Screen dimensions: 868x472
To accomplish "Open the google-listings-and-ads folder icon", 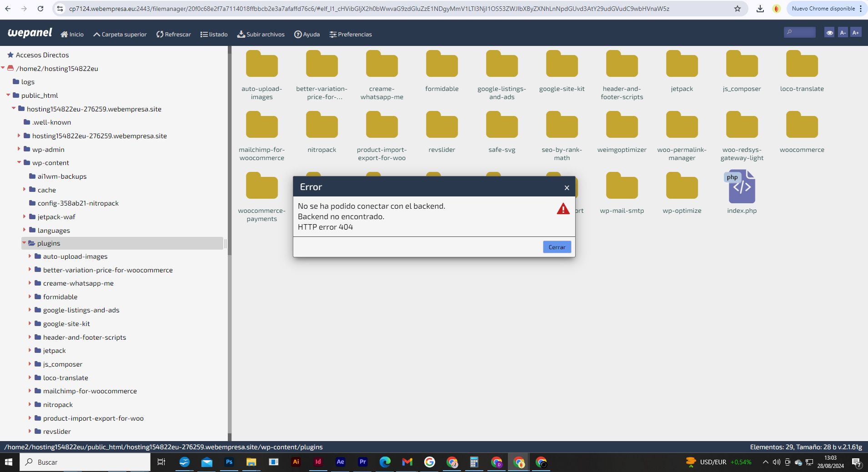I will pos(502,64).
